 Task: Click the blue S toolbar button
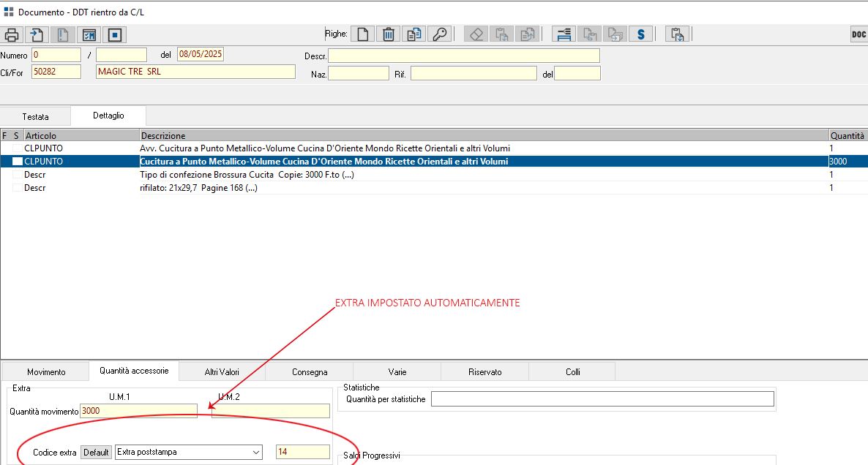tap(641, 34)
